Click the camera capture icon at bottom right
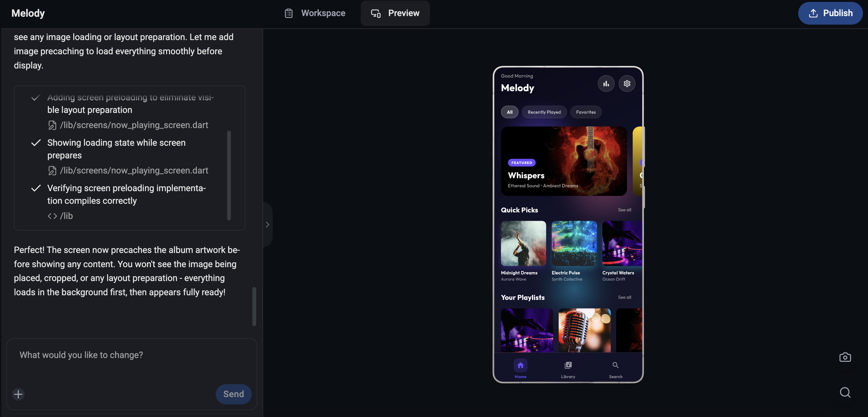Image resolution: width=868 pixels, height=417 pixels. 846,357
